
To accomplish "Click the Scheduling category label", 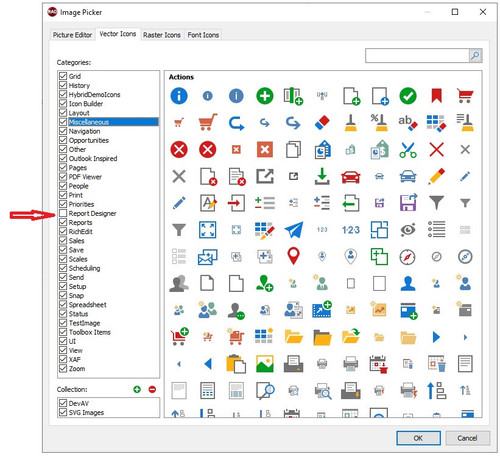I will click(x=84, y=268).
